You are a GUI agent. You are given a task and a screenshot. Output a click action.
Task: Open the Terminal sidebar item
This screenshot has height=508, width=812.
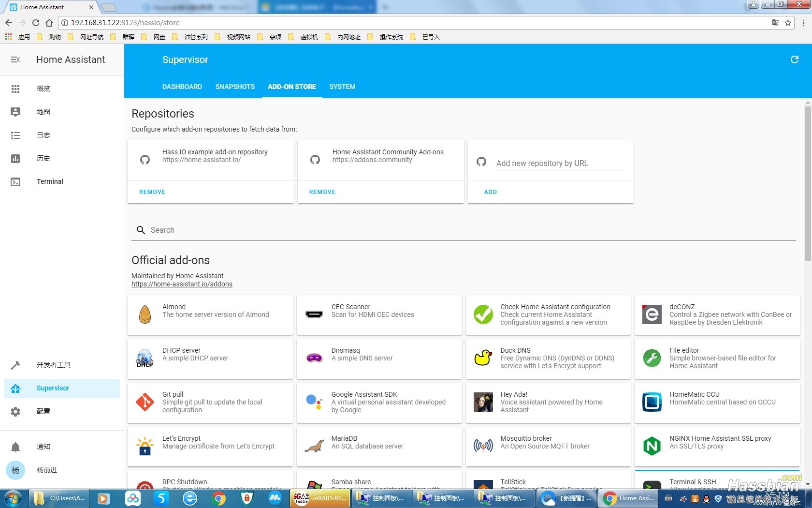pyautogui.click(x=62, y=181)
